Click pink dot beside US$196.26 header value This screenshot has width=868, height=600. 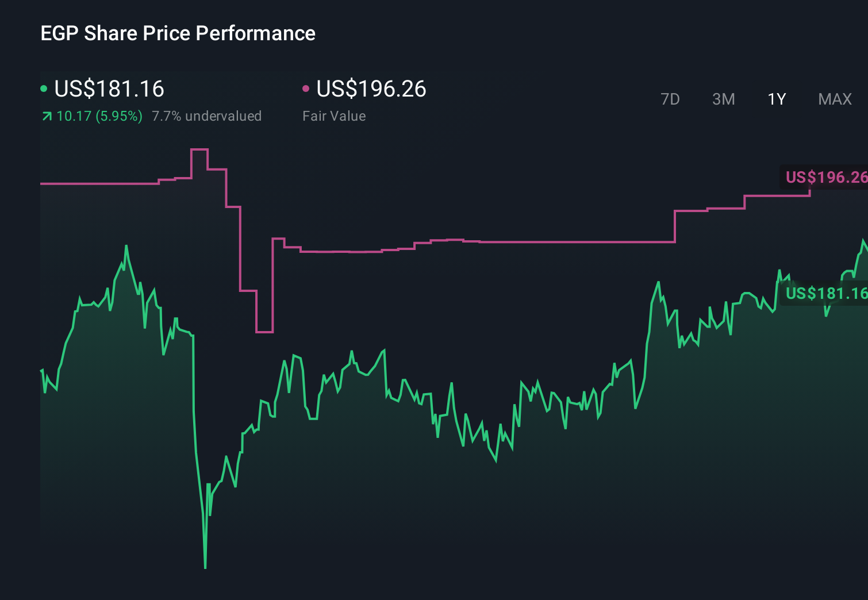306,89
